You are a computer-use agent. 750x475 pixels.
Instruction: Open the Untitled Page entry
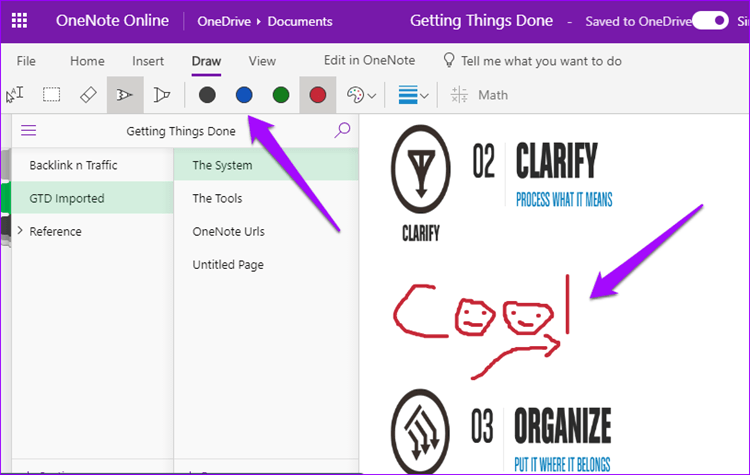tap(228, 265)
